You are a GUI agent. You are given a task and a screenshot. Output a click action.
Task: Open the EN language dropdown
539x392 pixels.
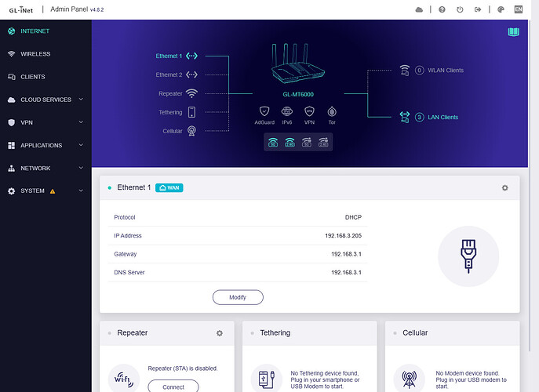pyautogui.click(x=518, y=9)
